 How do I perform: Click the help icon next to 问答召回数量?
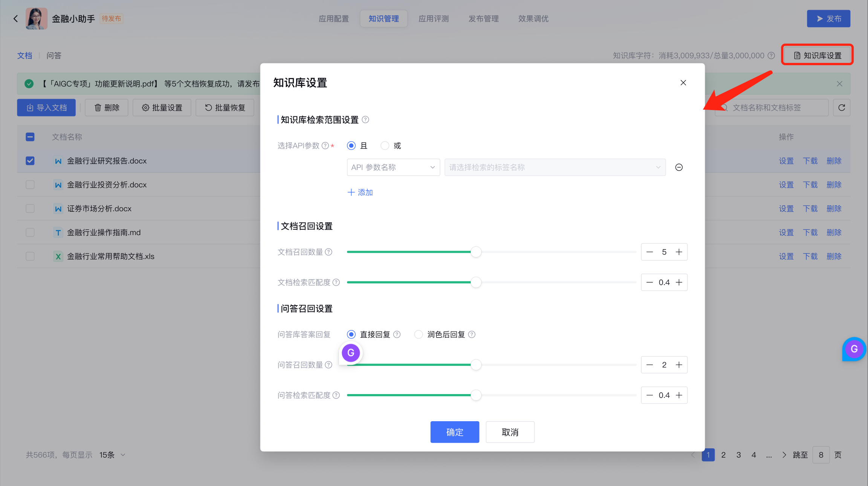[329, 365]
